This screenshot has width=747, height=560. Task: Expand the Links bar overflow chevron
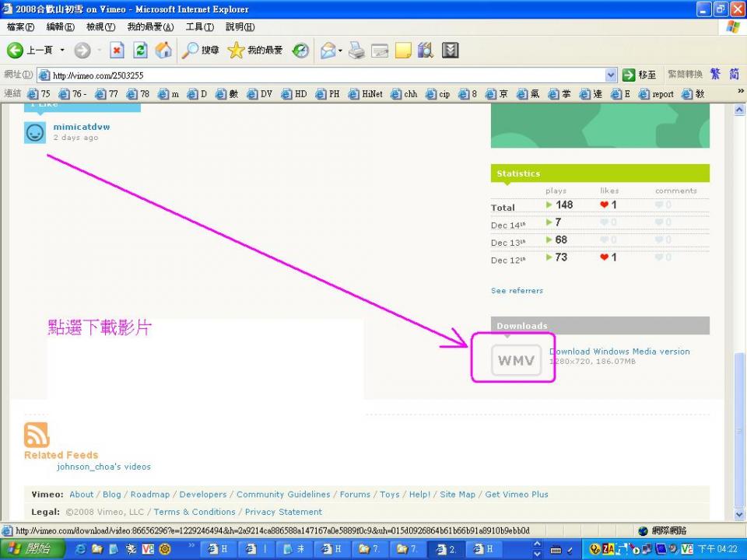click(x=740, y=92)
